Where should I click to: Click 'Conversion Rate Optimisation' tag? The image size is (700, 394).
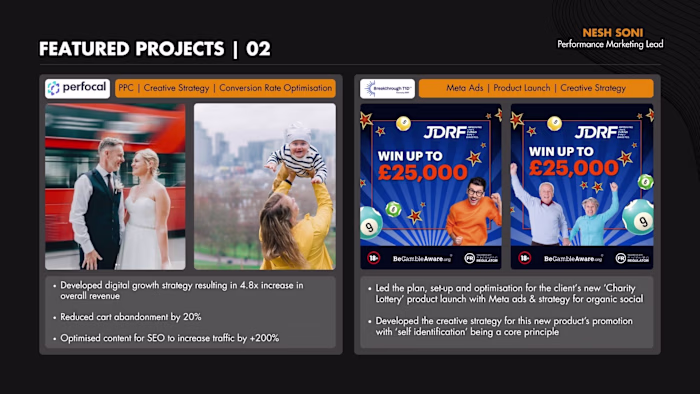[x=275, y=88]
